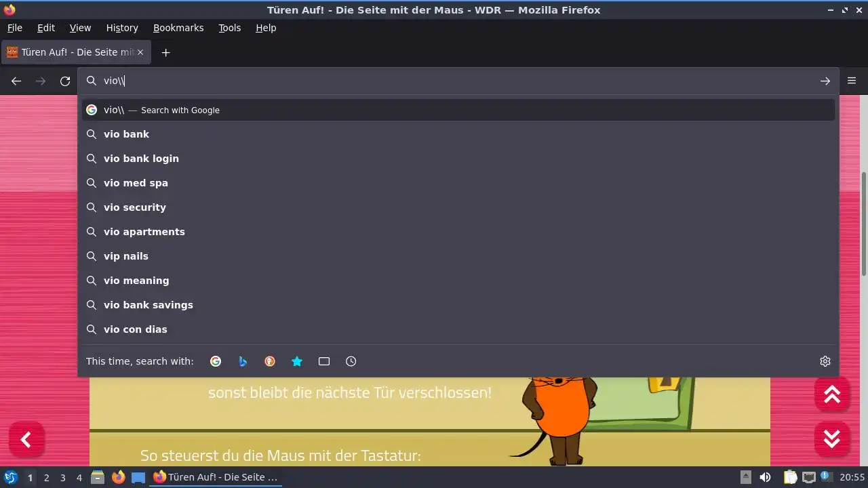The image size is (868, 488).
Task: Switch to workspace 4
Action: pos(79,478)
